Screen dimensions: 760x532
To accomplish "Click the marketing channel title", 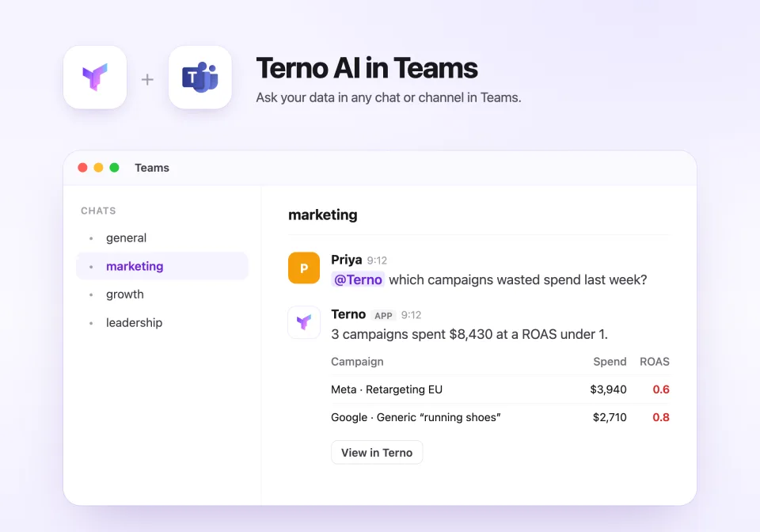I will pyautogui.click(x=323, y=215).
